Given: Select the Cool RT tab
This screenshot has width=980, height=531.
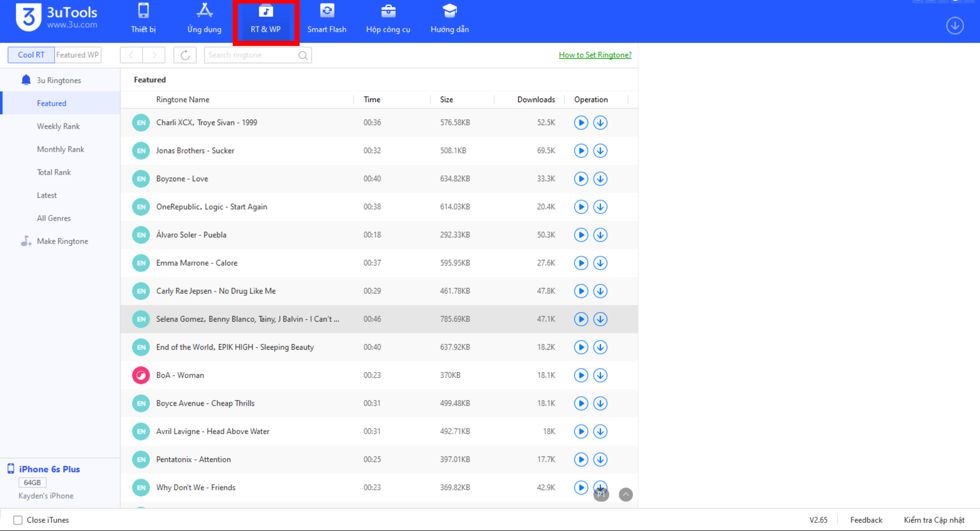Looking at the screenshot, I should click(x=31, y=55).
